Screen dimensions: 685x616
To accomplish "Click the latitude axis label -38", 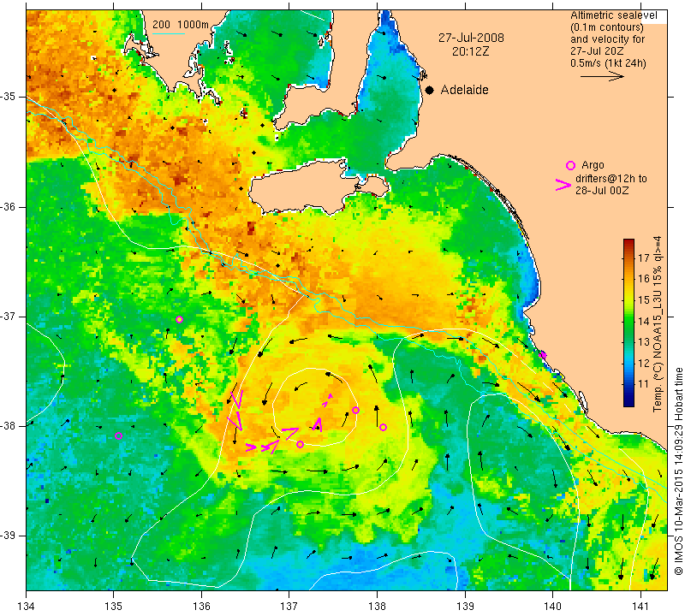I will [9, 426].
